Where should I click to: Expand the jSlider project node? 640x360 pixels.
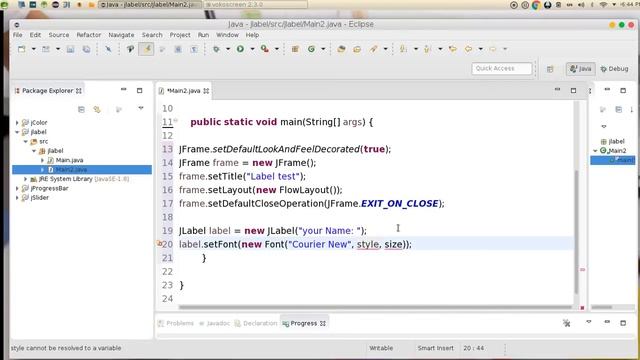pyautogui.click(x=17, y=198)
